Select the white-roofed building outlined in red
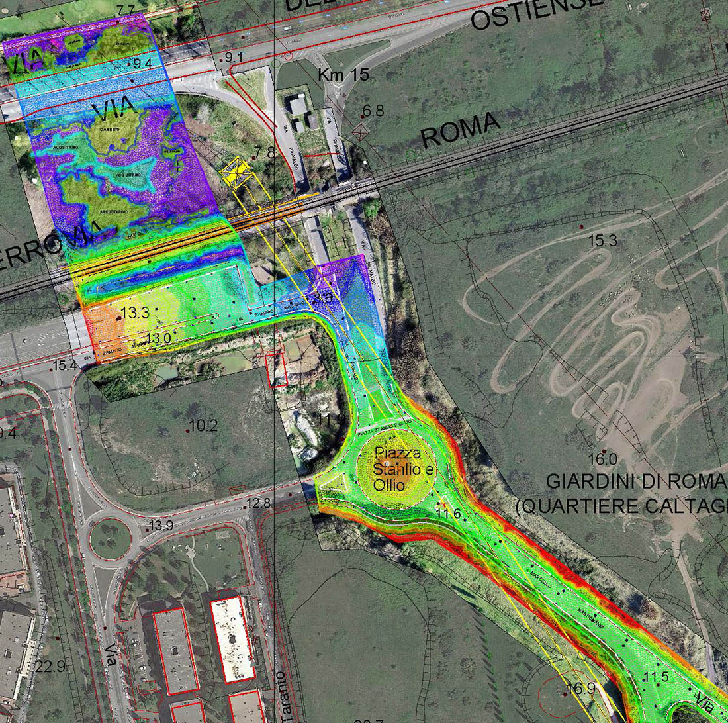Screen dimensions: 728x723 tap(232, 639)
